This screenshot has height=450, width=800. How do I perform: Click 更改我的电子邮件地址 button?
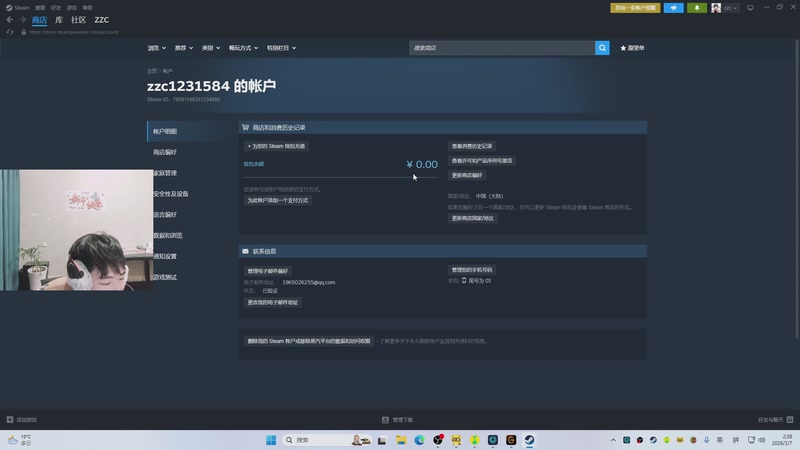272,302
